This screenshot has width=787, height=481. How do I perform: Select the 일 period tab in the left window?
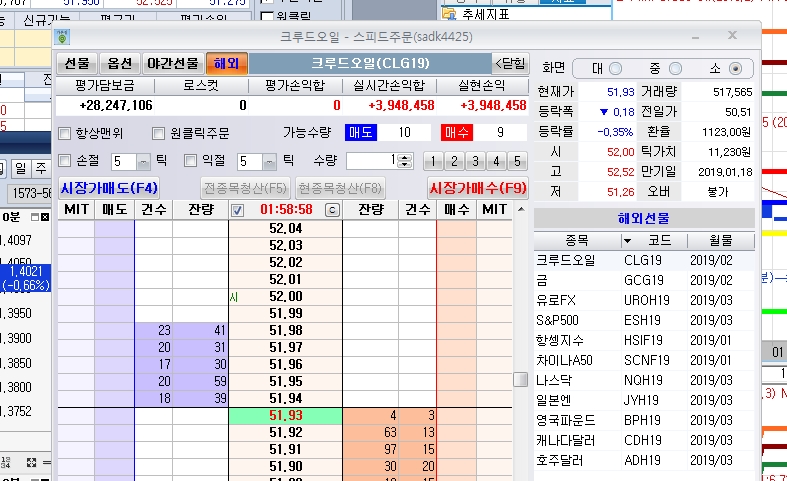pyautogui.click(x=21, y=169)
